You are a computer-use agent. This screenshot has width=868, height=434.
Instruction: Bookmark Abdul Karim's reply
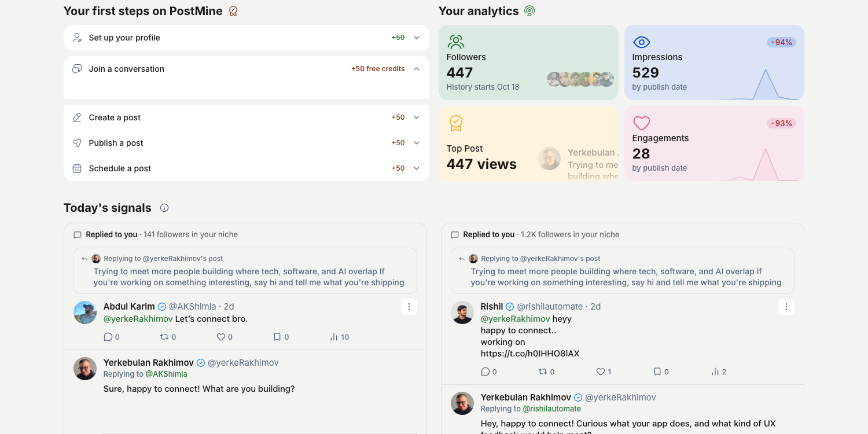tap(277, 337)
